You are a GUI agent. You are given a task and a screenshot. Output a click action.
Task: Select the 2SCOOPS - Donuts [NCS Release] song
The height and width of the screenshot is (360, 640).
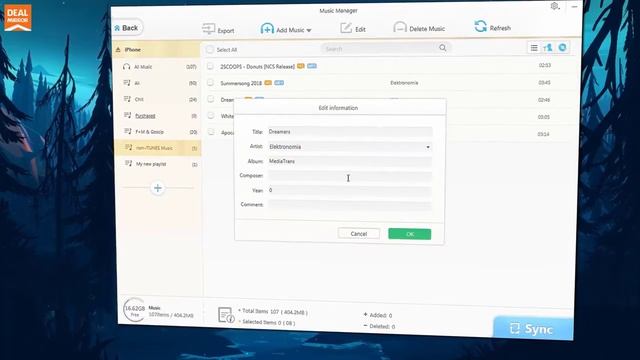pyautogui.click(x=257, y=67)
